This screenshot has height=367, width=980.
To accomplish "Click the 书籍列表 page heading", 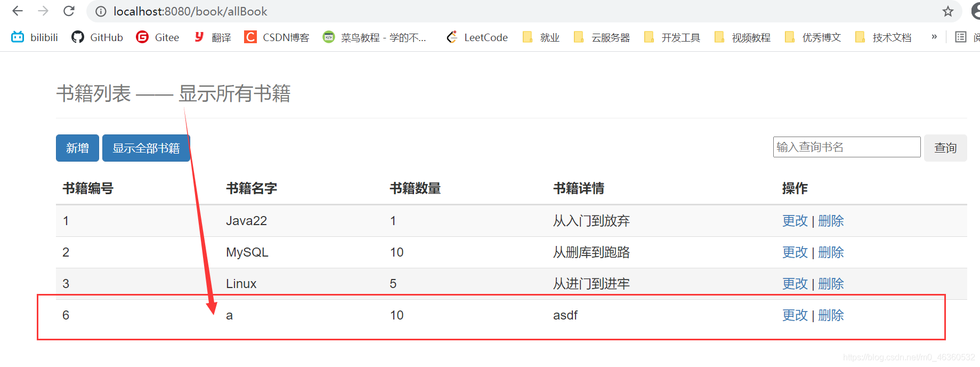I will (x=173, y=93).
